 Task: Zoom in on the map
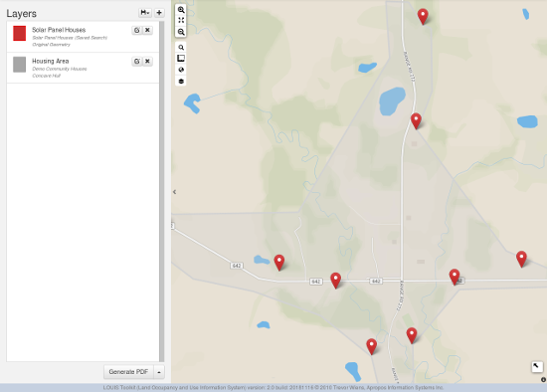point(181,10)
